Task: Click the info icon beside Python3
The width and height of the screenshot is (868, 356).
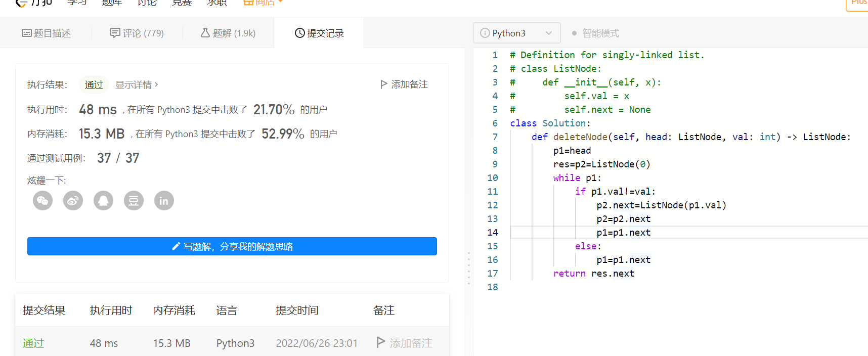Action: pyautogui.click(x=485, y=33)
